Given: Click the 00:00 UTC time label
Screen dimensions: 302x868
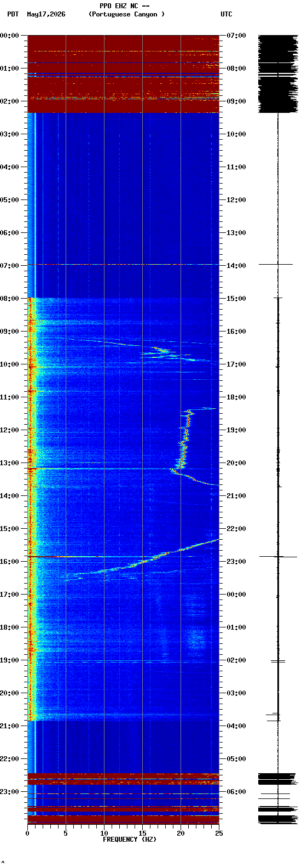Looking at the screenshot, I should tap(236, 595).
